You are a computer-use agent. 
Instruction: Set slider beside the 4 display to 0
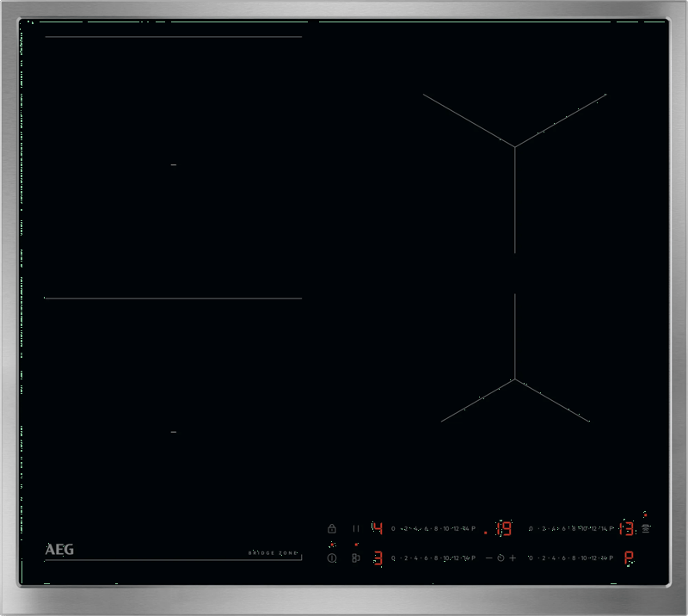point(393,528)
